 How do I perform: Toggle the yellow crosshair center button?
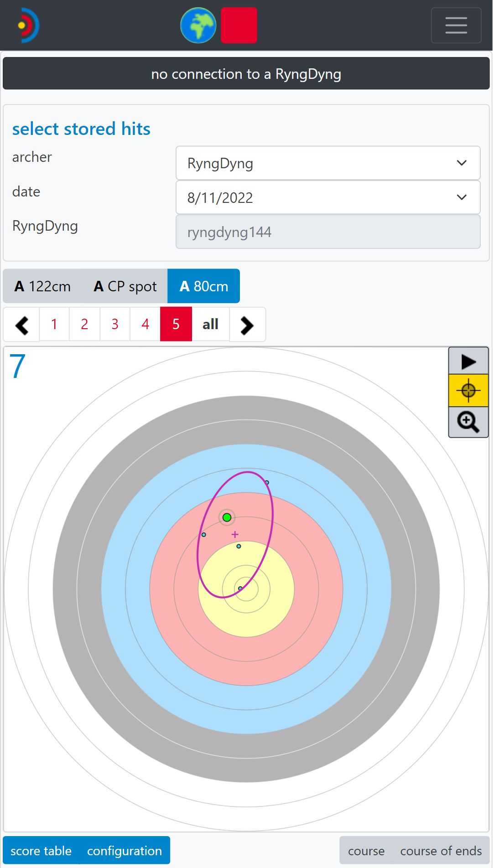pos(468,391)
